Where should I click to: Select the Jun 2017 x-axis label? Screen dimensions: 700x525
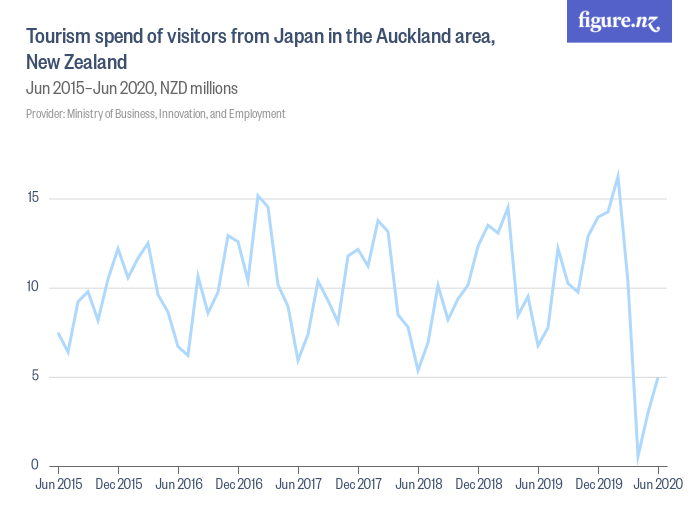click(298, 485)
